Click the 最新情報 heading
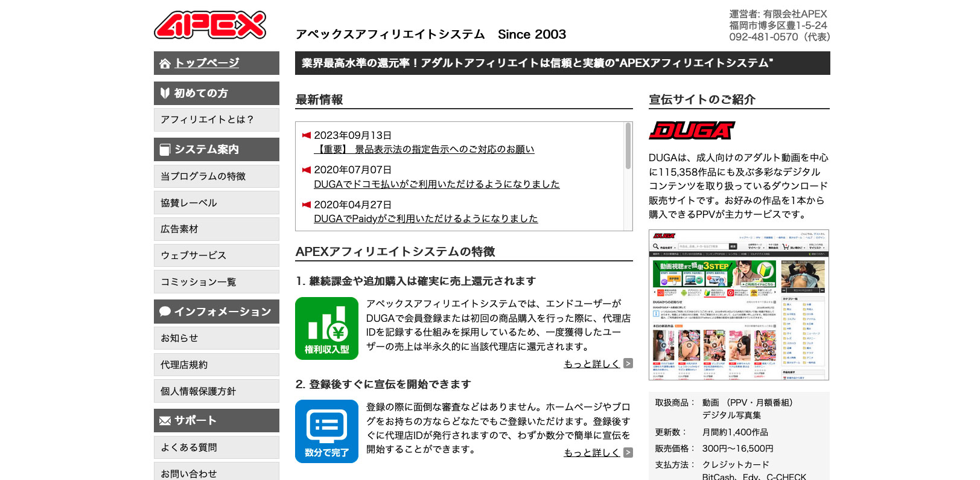The width and height of the screenshot is (980, 480). [319, 100]
